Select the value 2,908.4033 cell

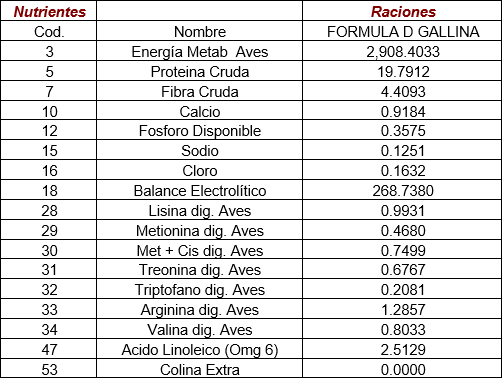(402, 51)
